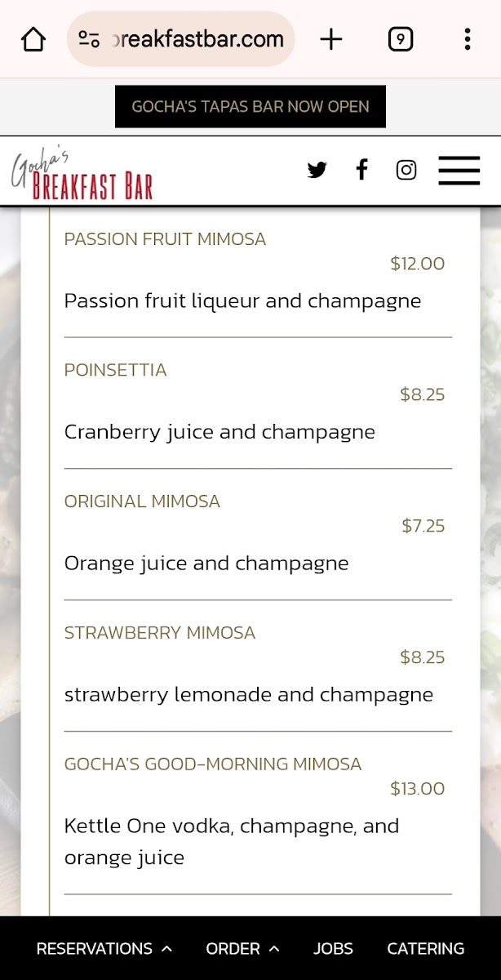Screen dimensions: 501x980
Task: Open Gocha's Facebook page
Action: [x=361, y=170]
